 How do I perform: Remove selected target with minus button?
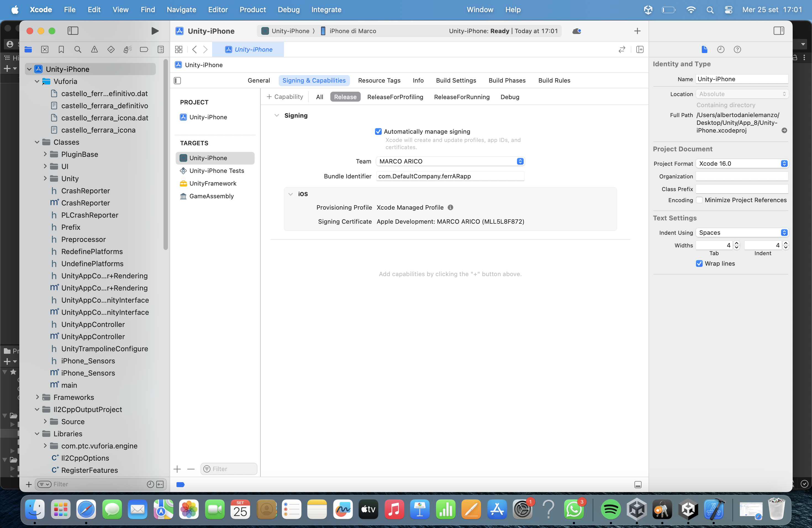[x=191, y=469]
